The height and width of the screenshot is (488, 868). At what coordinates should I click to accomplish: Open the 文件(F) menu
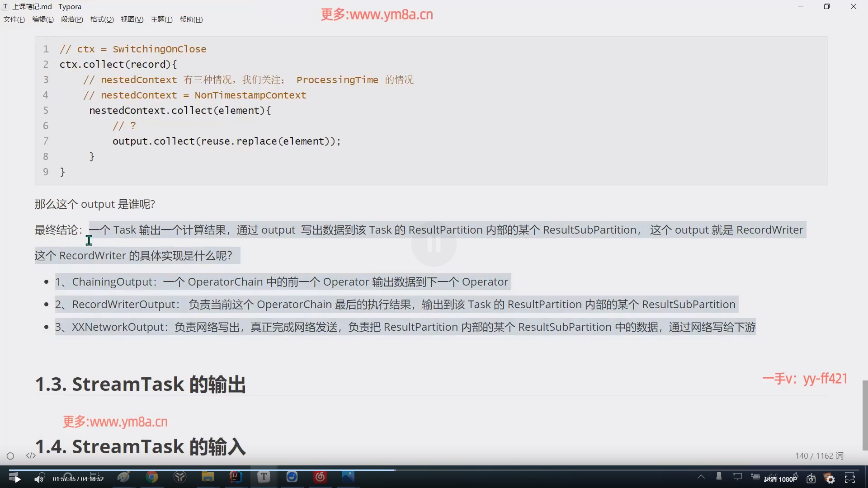[14, 19]
